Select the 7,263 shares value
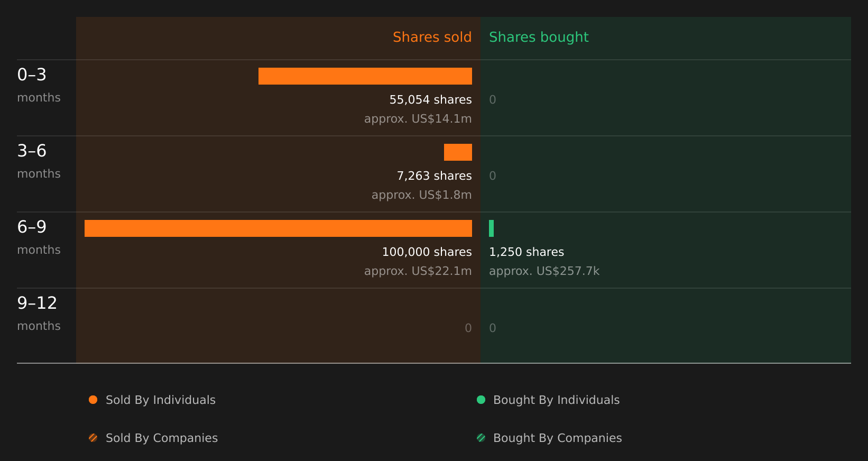This screenshot has width=868, height=461. tap(434, 176)
